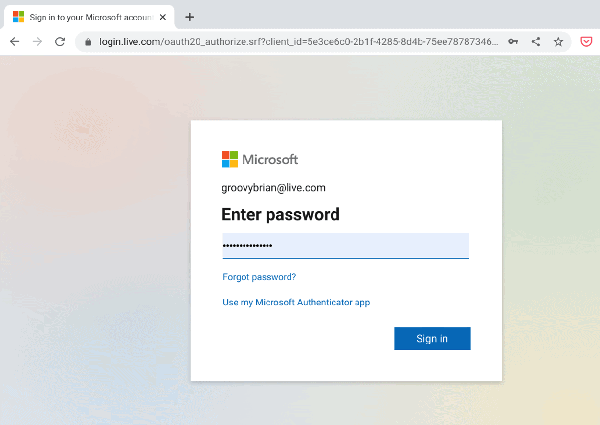
Task: Click the padlock site security icon
Action: click(88, 42)
